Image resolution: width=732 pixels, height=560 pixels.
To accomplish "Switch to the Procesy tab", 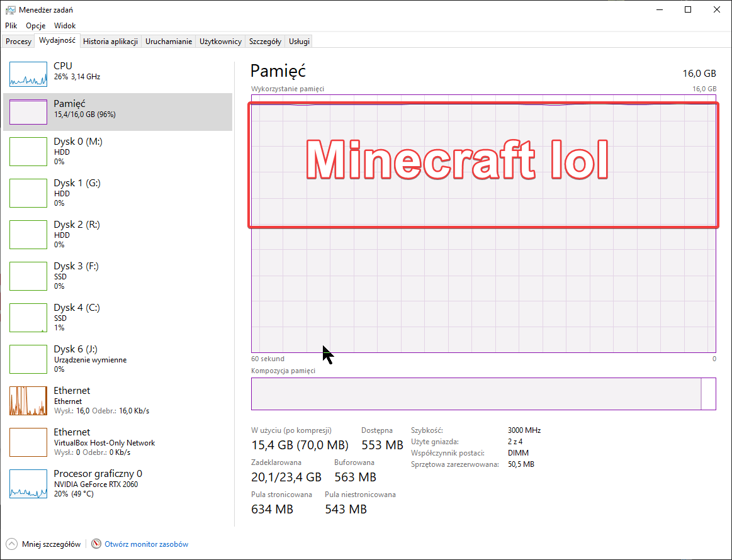I will pyautogui.click(x=19, y=42).
